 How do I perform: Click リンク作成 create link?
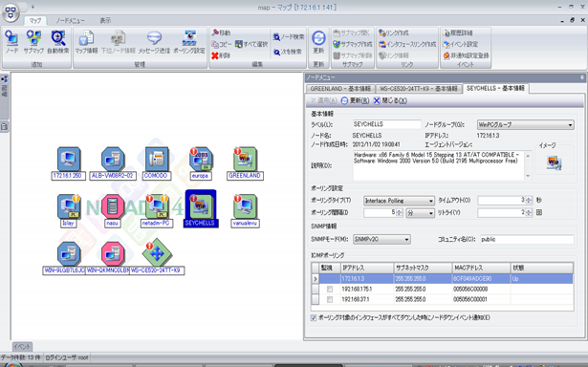pos(393,32)
